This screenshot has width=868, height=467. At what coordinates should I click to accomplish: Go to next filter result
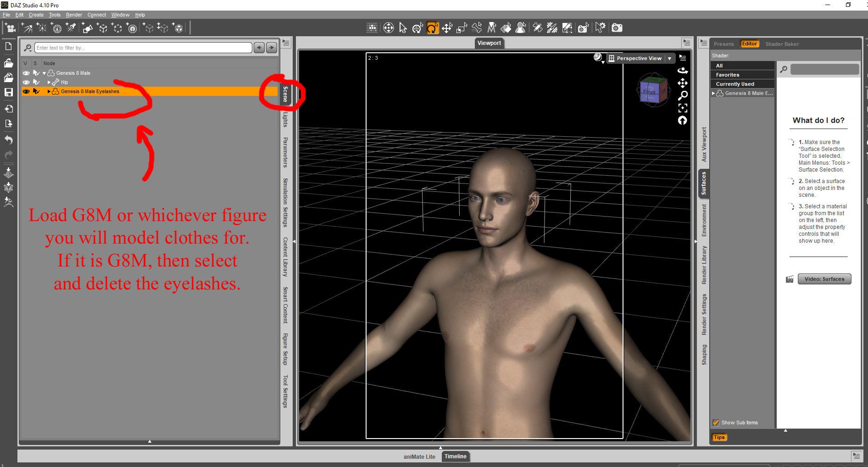(272, 47)
